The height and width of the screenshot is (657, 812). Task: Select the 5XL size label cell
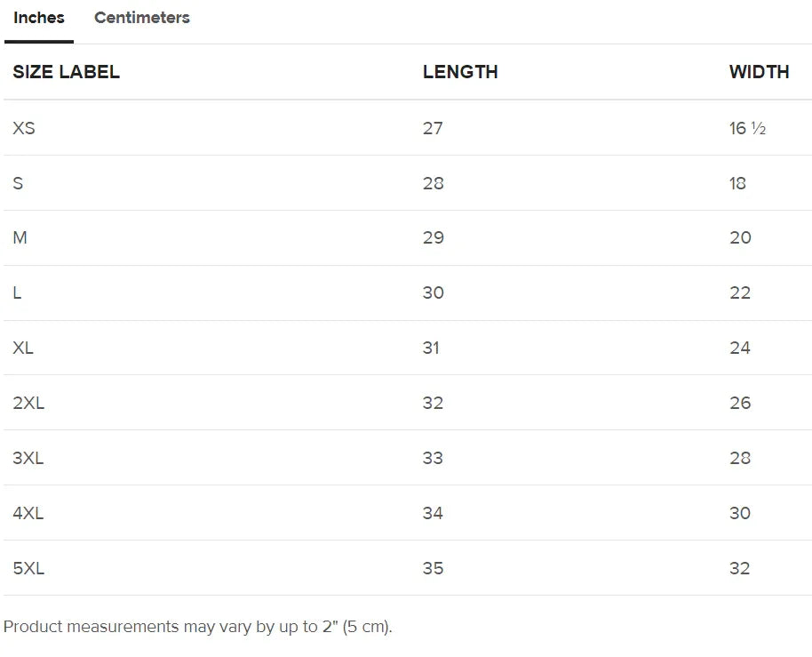point(28,568)
